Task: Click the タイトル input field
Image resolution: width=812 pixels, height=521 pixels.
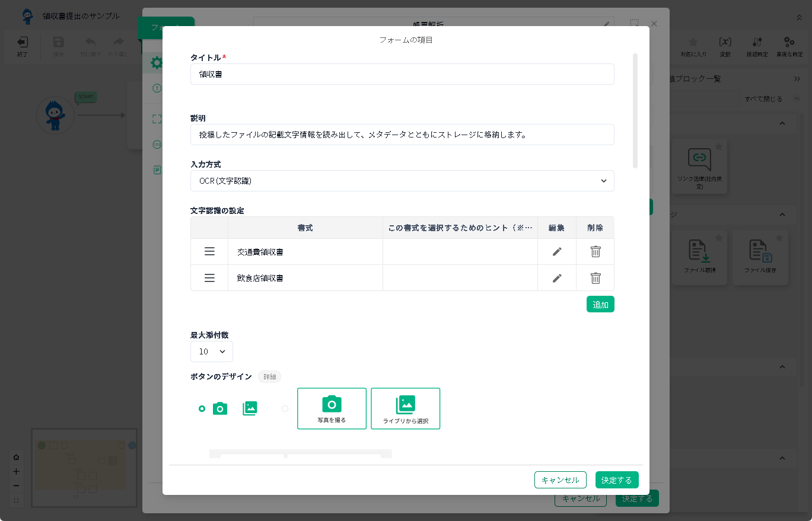Action: pyautogui.click(x=402, y=74)
